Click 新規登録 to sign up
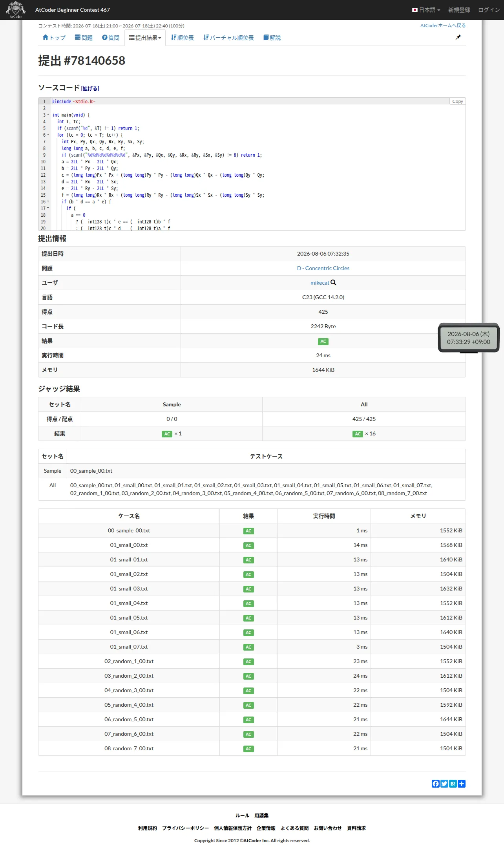This screenshot has height=852, width=504. 459,10
